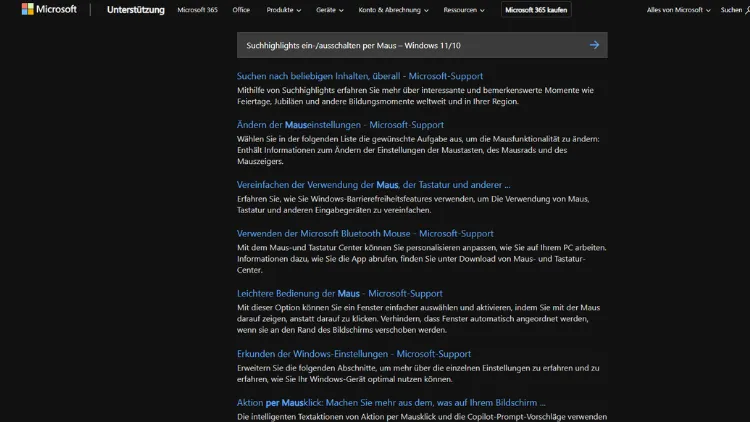Click text 'Mit dem Maus-und Tastatur Center'
The image size is (750, 422).
tap(299, 247)
